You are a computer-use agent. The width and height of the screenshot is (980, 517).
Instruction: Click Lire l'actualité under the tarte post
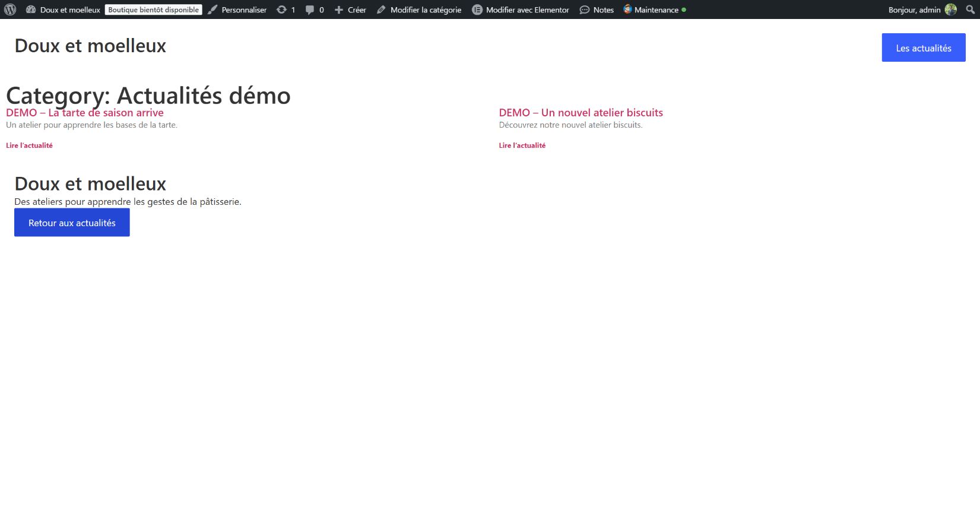coord(29,145)
